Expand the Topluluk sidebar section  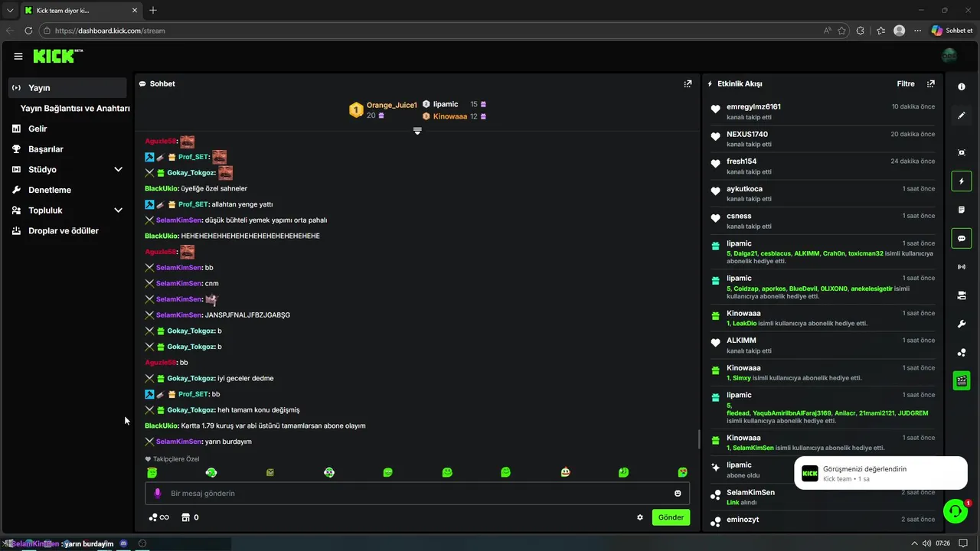[118, 210]
